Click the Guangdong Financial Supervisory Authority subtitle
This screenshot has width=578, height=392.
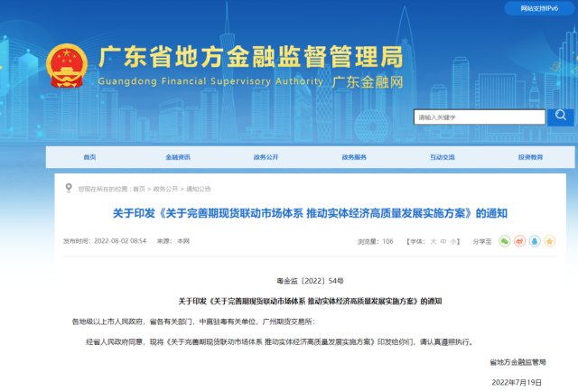[x=210, y=81]
